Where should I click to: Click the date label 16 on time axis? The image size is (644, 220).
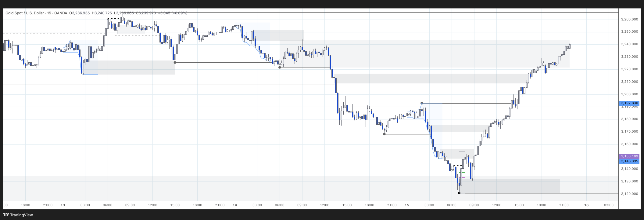[586, 205]
